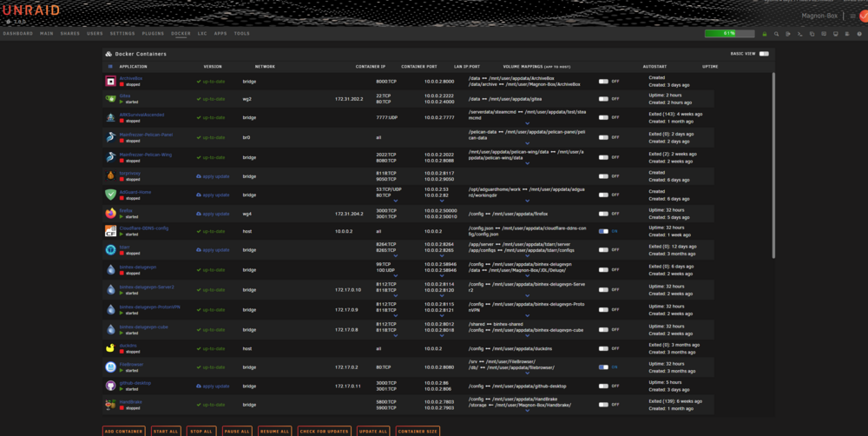Click Check For Updates button
868x436 pixels.
point(325,431)
